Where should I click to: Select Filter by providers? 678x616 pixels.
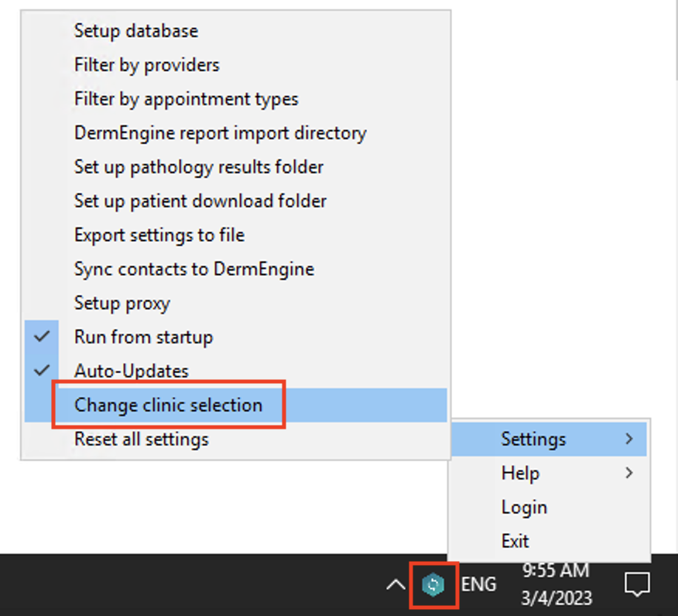146,65
